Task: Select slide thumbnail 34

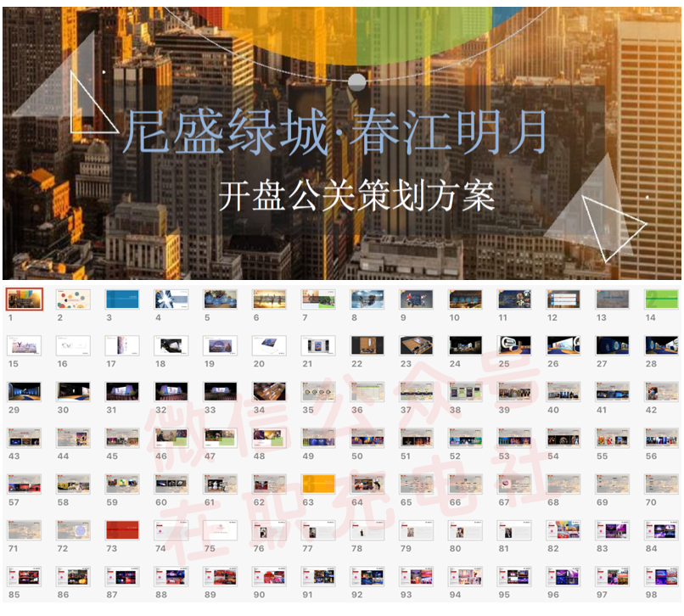Action: (x=270, y=392)
